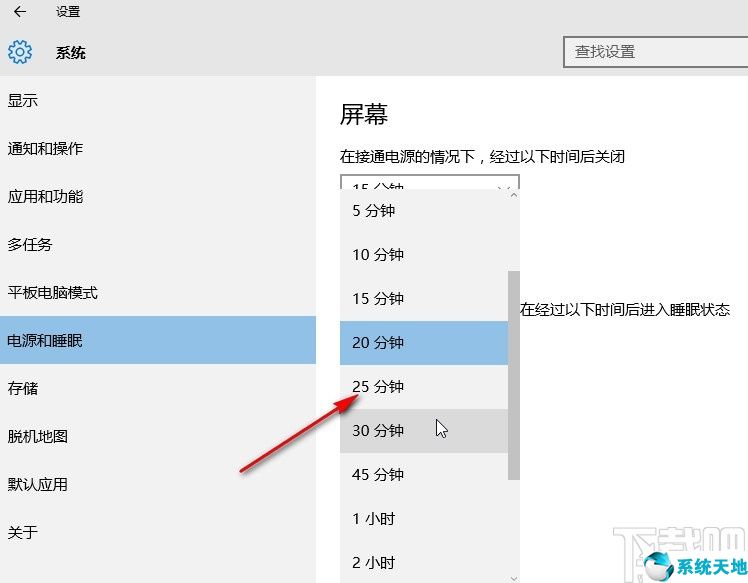Viewport: 748px width, 583px height.
Task: Click the scroll-up arrow of the list
Action: pos(514,195)
